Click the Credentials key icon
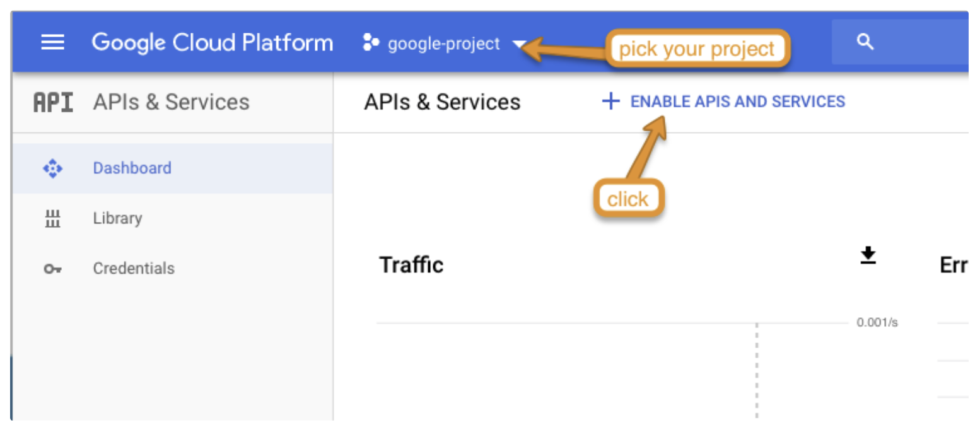Screen dimensions: 980x439 (52, 269)
